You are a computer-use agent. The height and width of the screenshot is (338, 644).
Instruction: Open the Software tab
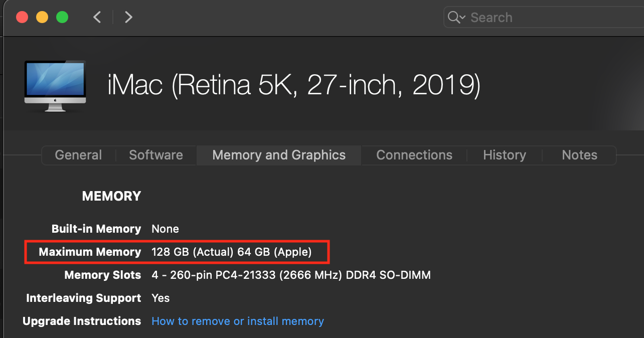[156, 155]
